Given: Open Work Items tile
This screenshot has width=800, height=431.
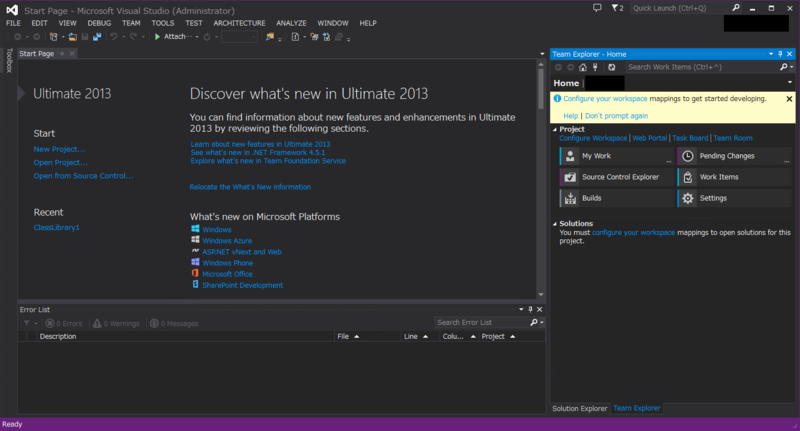Looking at the screenshot, I should pyautogui.click(x=734, y=177).
